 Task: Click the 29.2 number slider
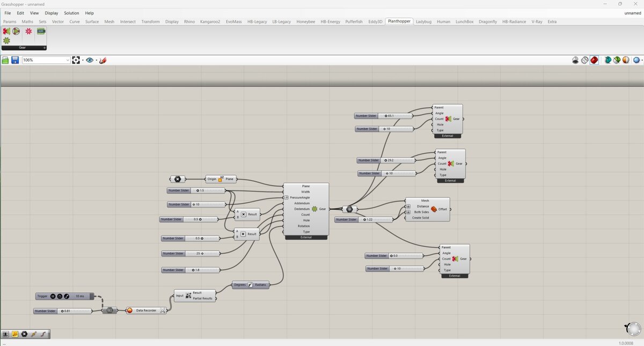click(x=386, y=160)
